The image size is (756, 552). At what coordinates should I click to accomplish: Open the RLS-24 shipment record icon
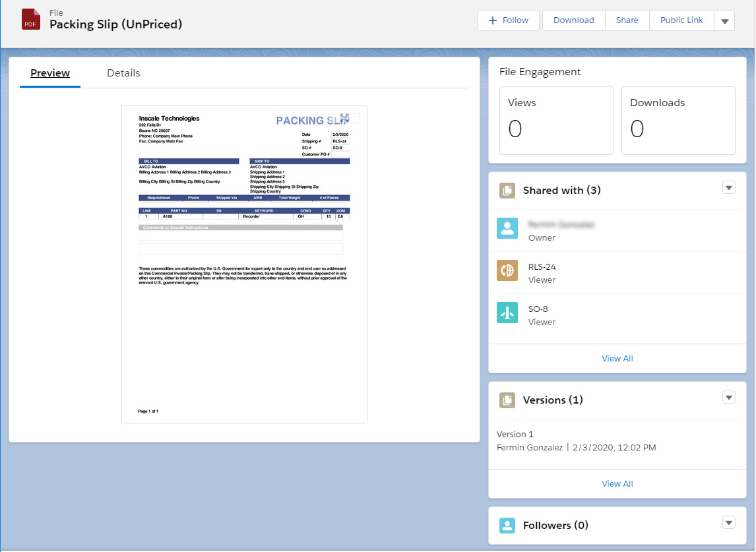[x=507, y=270]
